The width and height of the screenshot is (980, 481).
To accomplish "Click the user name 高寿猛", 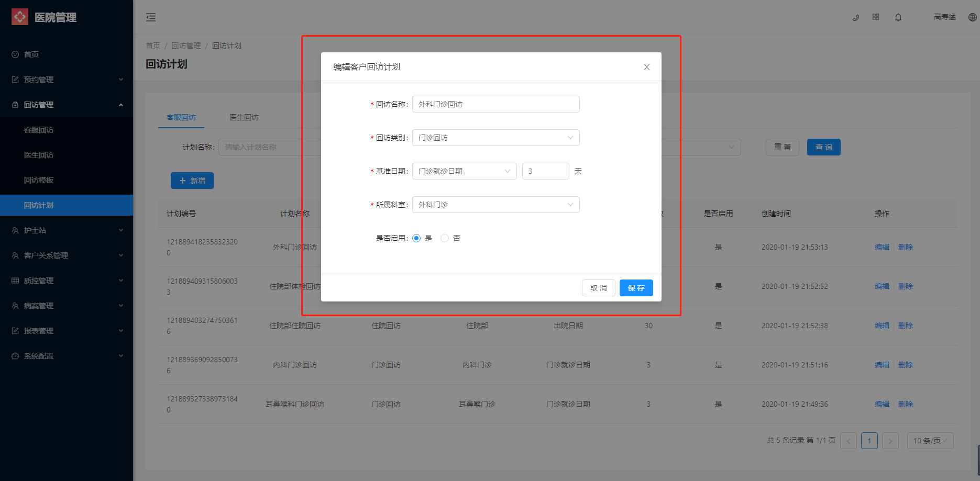I will pyautogui.click(x=945, y=17).
